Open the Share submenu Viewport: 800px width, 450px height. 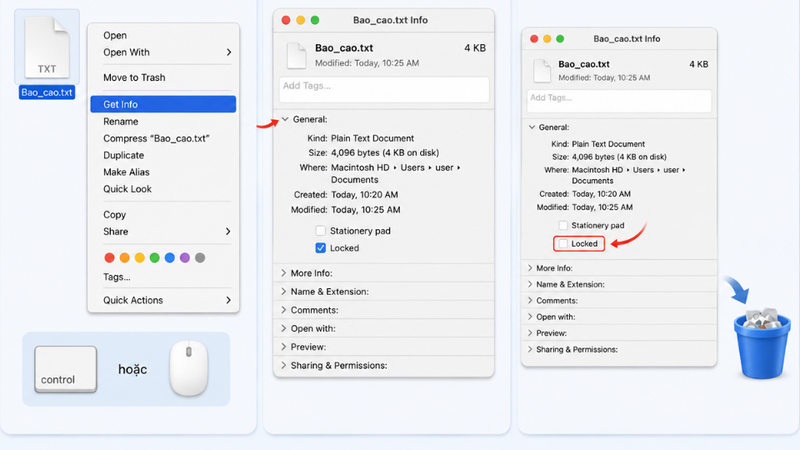(163, 232)
